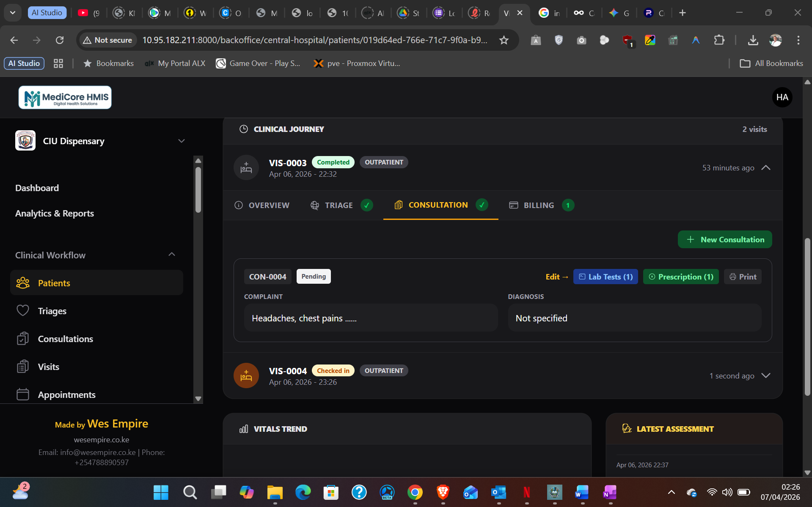The width and height of the screenshot is (812, 507).
Task: Click the New Consultation button
Action: (x=724, y=239)
